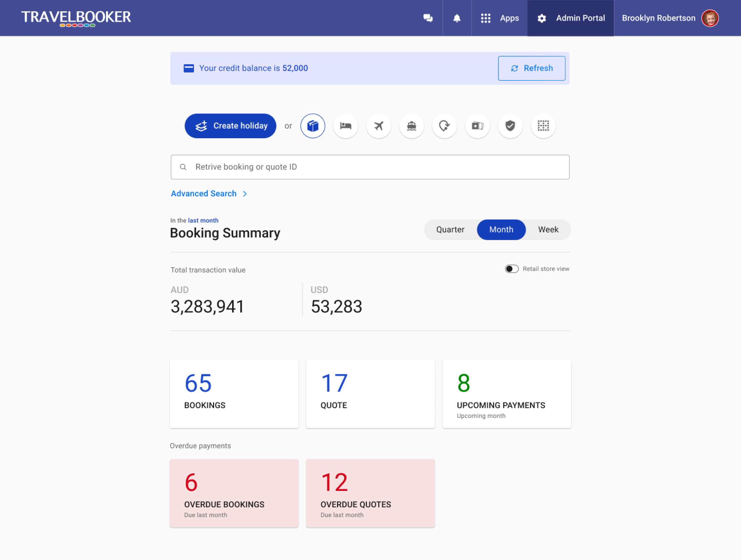This screenshot has width=741, height=560.
Task: Open the notifications bell
Action: click(x=456, y=18)
